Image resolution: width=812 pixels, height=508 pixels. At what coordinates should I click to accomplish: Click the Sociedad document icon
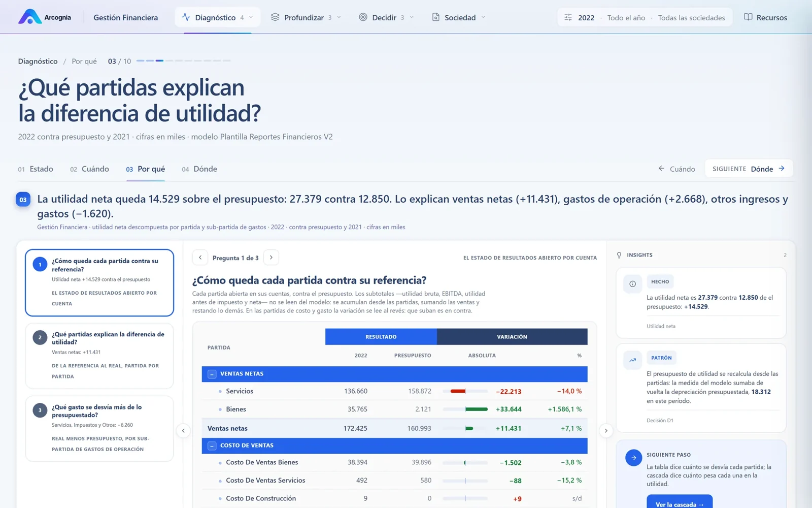click(435, 17)
